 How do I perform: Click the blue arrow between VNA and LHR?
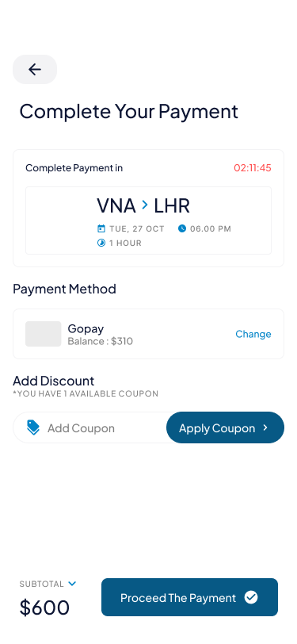(144, 205)
